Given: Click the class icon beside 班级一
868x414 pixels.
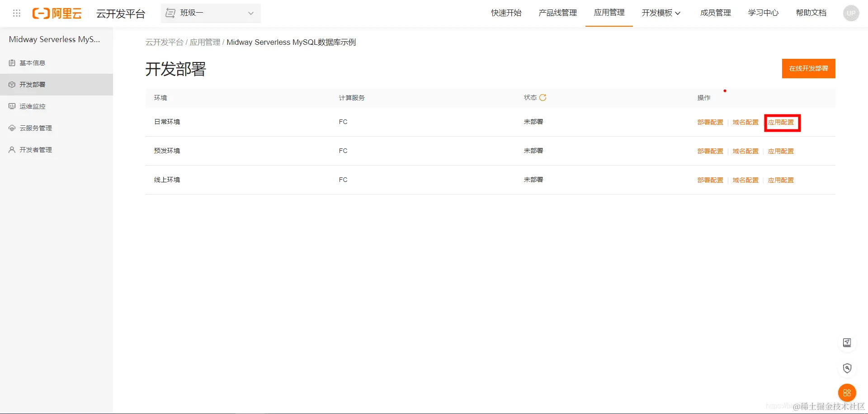Looking at the screenshot, I should click(170, 13).
